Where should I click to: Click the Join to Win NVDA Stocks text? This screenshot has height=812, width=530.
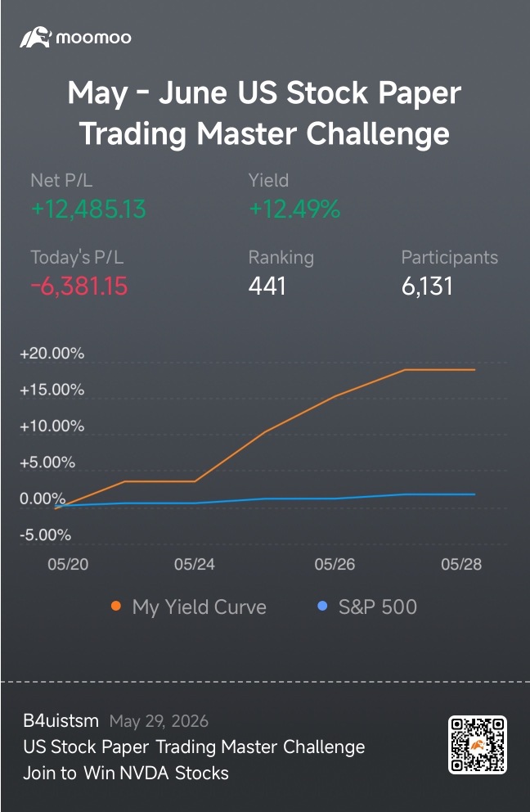pyautogui.click(x=126, y=774)
